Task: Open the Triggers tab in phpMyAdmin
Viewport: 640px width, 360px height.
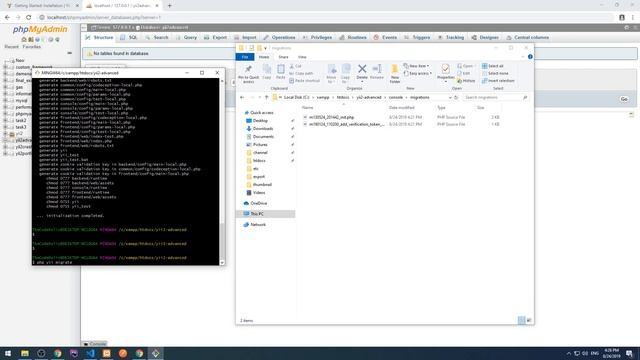Action: point(417,38)
